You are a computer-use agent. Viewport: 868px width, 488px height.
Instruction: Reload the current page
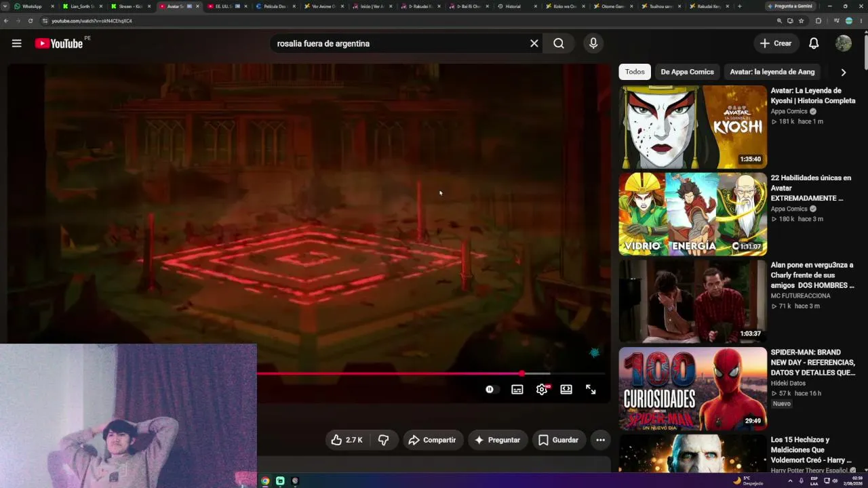(x=31, y=21)
